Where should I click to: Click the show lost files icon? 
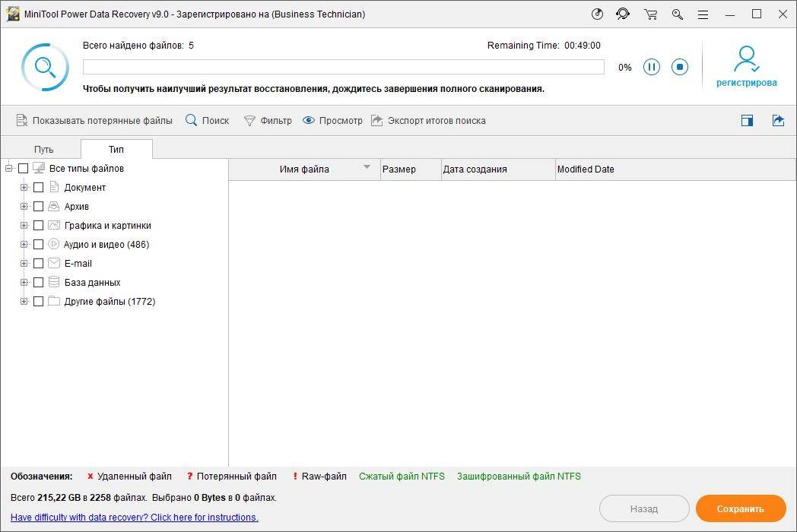[x=22, y=120]
